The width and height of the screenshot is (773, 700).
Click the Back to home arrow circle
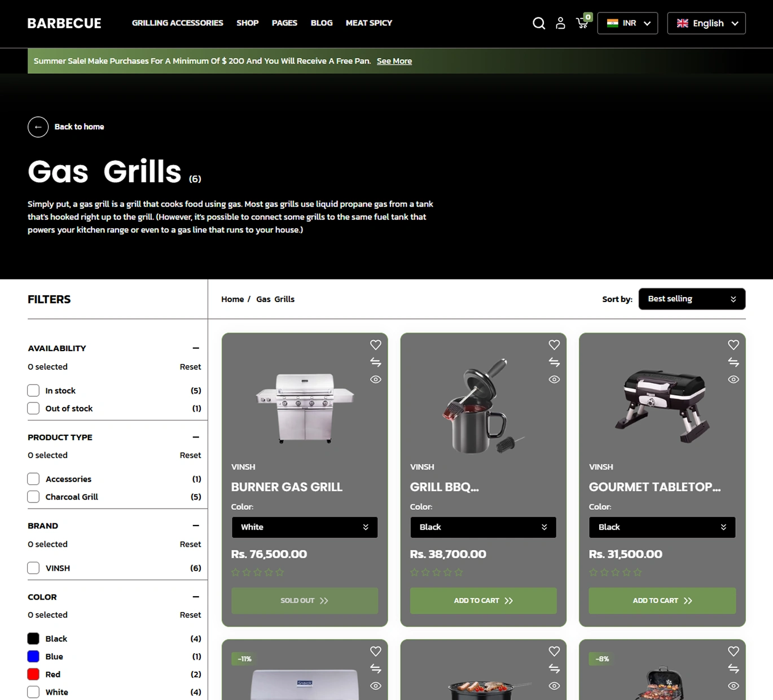pos(38,127)
